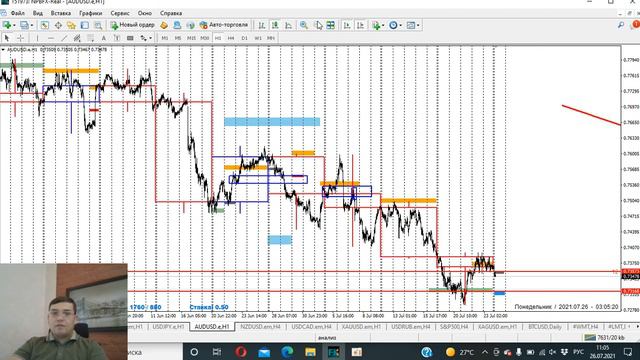
Task: Select the crosshair tool
Action: [20, 38]
